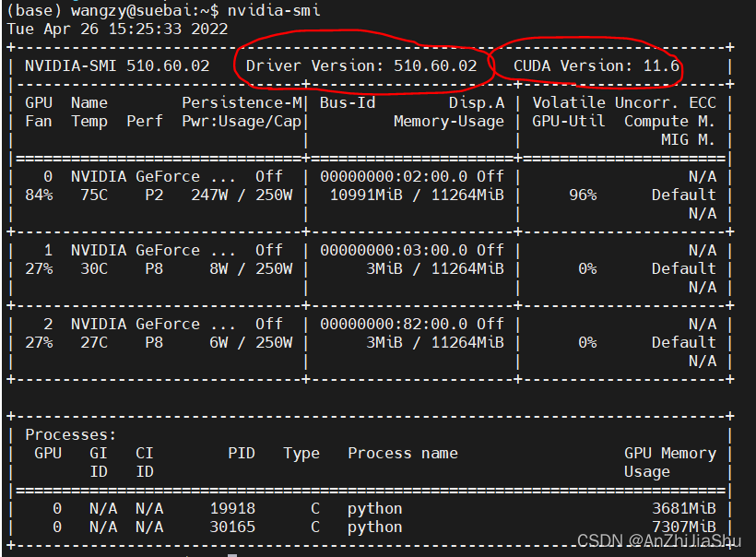Click the Memory-Usage header
756x557 pixels.
(449, 121)
